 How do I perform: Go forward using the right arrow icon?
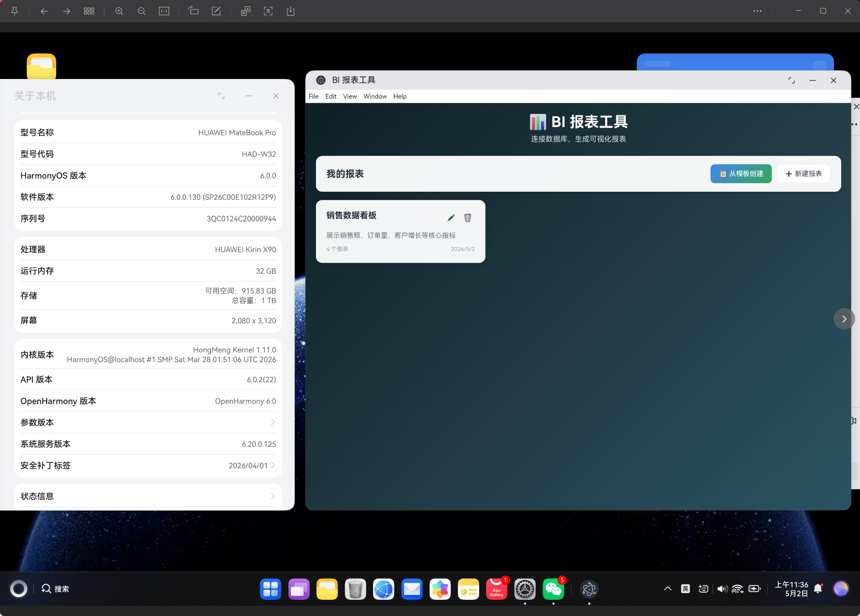pos(66,11)
